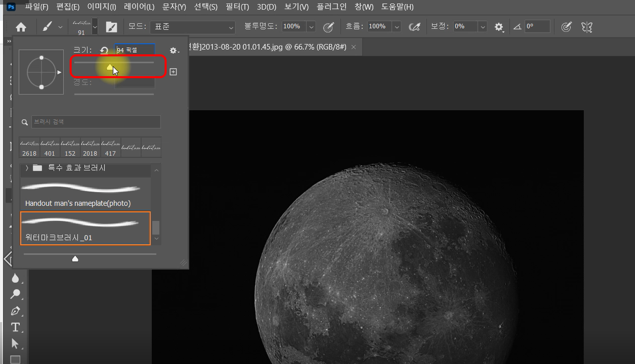The image size is (635, 364).
Task: Toggle pressure for opacity icon
Action: point(329,27)
